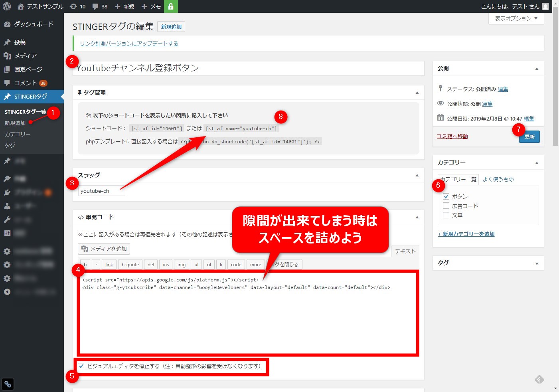
Task: Click the clipboard icon beside shortcode instructions
Action: click(89, 116)
